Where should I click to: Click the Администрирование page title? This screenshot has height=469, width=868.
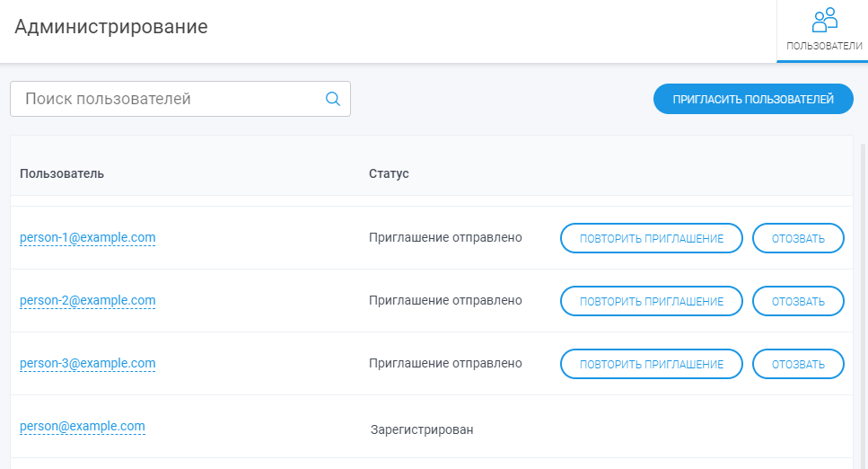111,27
